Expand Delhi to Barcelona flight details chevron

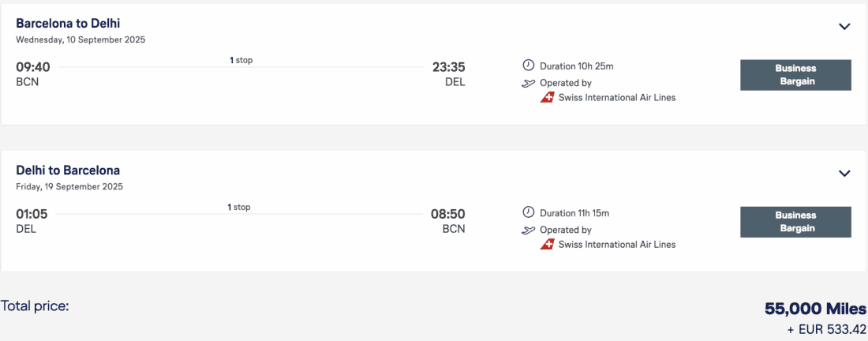844,173
